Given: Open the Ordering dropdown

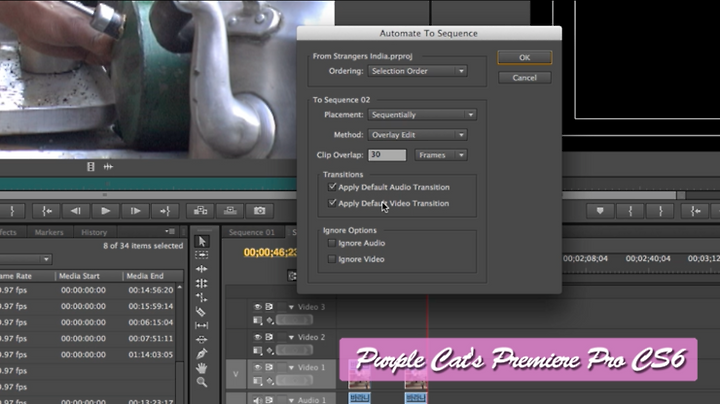Looking at the screenshot, I should (x=417, y=71).
